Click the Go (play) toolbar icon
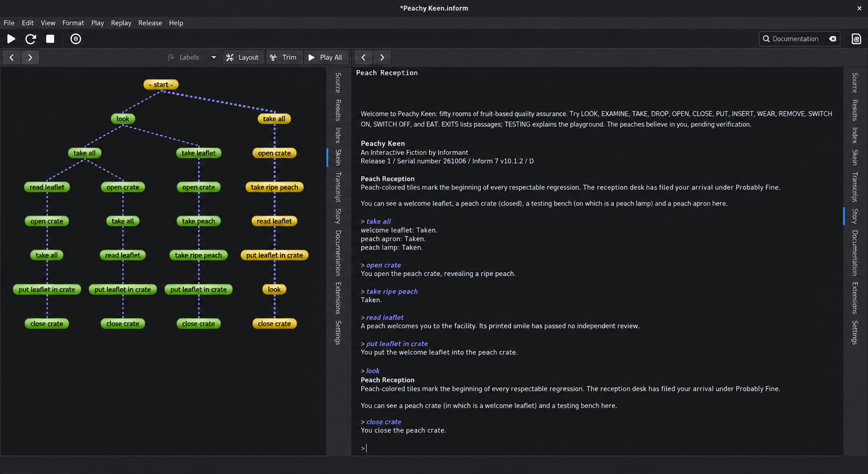This screenshot has height=474, width=868. [x=11, y=39]
